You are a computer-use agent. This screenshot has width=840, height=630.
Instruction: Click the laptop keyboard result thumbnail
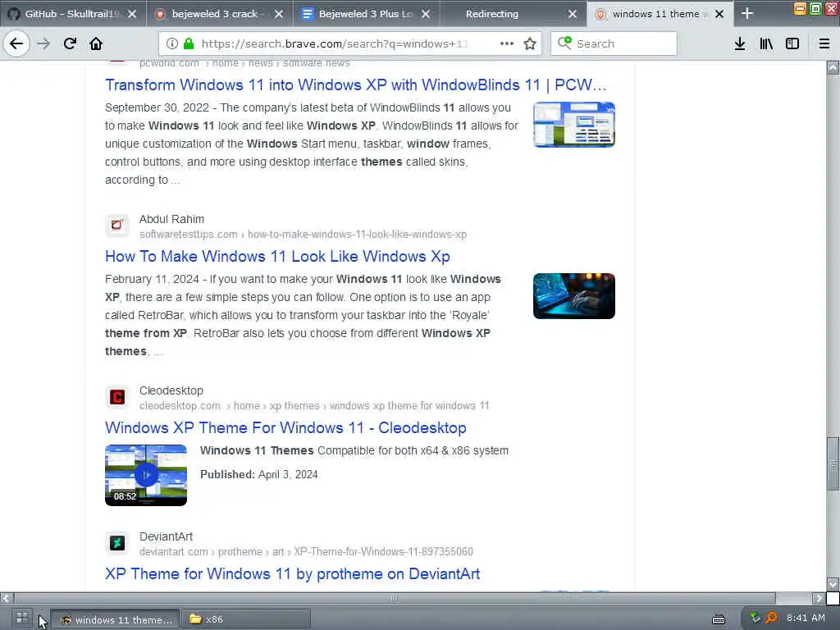573,295
